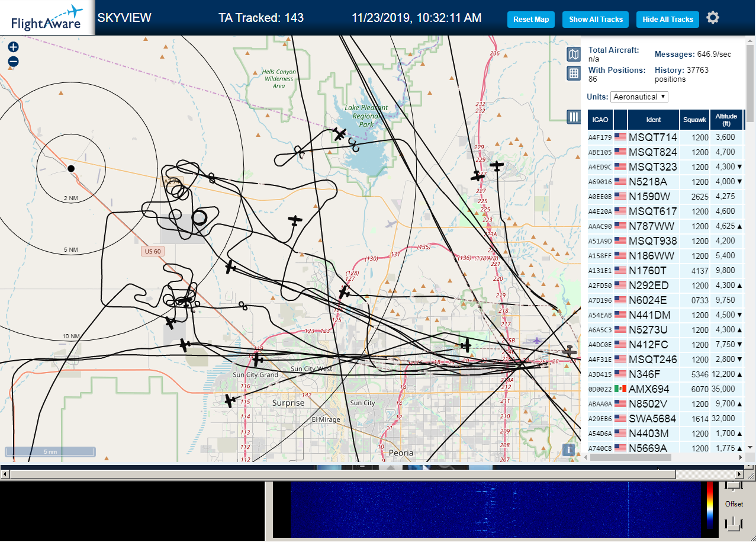Sort table by Squawk column

pos(694,120)
